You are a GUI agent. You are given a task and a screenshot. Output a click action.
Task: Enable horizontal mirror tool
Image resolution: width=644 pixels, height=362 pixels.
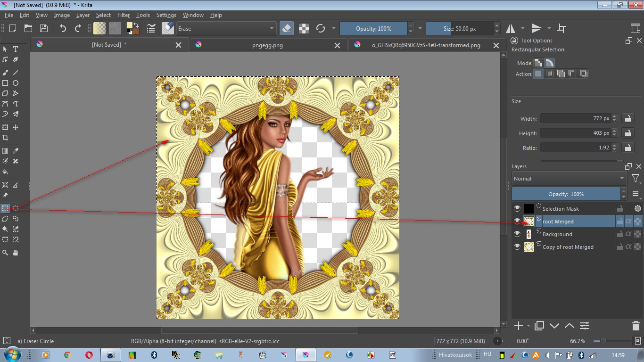(x=511, y=28)
